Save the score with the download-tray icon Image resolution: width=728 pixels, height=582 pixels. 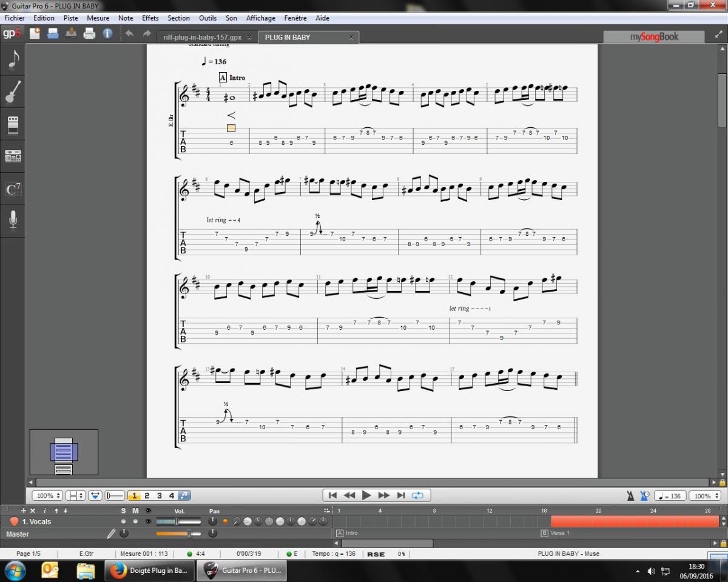click(71, 33)
